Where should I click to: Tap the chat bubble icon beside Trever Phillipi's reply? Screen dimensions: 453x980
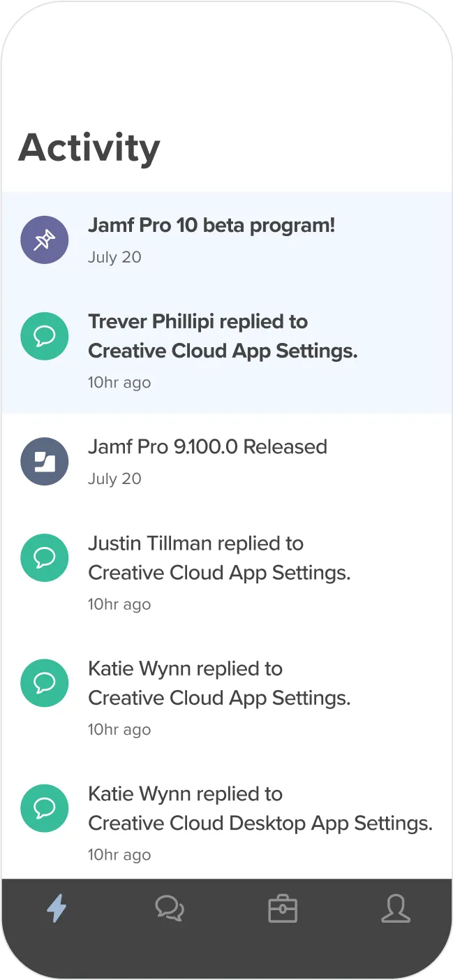coord(45,336)
